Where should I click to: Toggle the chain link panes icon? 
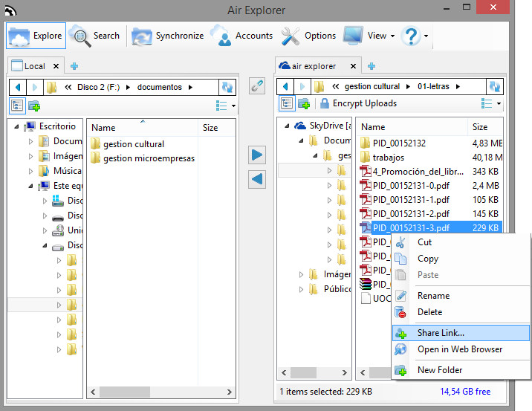(x=257, y=85)
